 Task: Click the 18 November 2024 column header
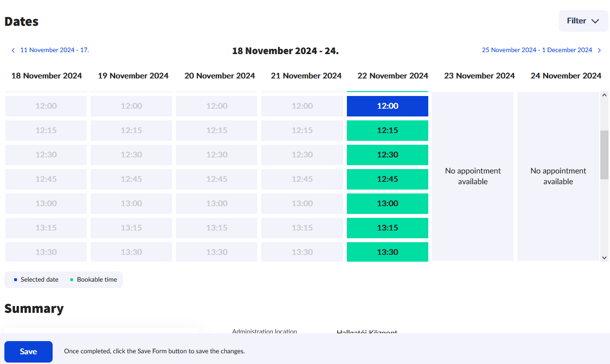[47, 76]
